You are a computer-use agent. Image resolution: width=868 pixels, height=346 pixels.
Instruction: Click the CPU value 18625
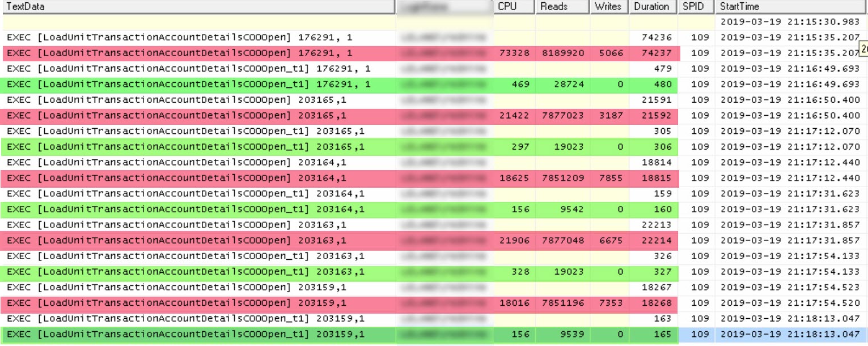514,178
